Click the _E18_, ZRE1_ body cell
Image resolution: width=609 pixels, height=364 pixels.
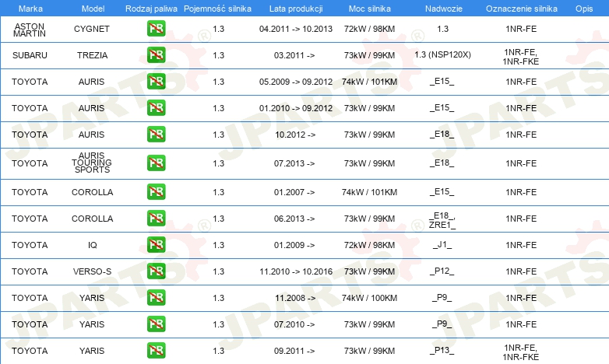pyautogui.click(x=442, y=220)
